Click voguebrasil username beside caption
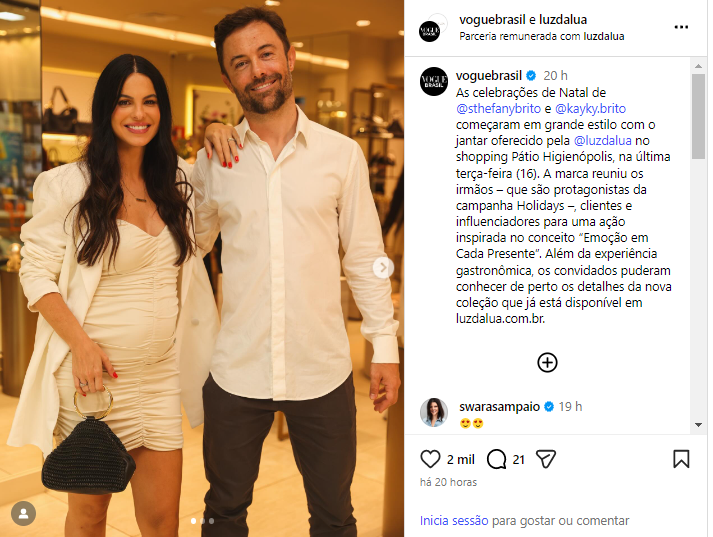Image resolution: width=713 pixels, height=537 pixels. (x=489, y=75)
